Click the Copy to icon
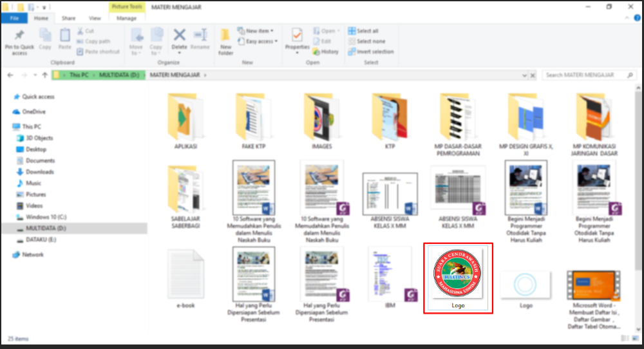 pos(156,35)
